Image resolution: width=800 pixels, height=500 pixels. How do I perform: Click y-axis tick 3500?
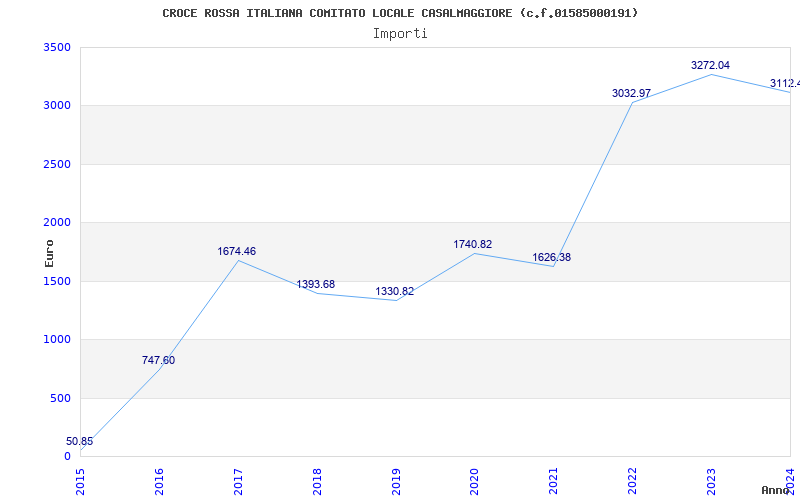(x=57, y=47)
